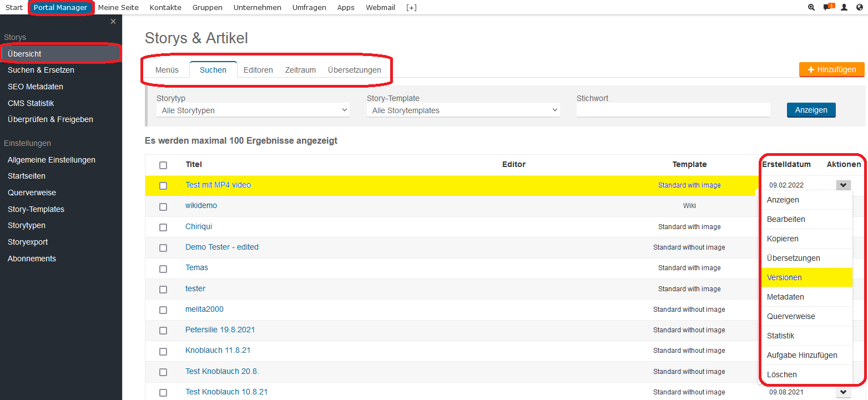Viewport: 868px width, 400px height.
Task: Click the [+] item in the top navigation
Action: [411, 7]
